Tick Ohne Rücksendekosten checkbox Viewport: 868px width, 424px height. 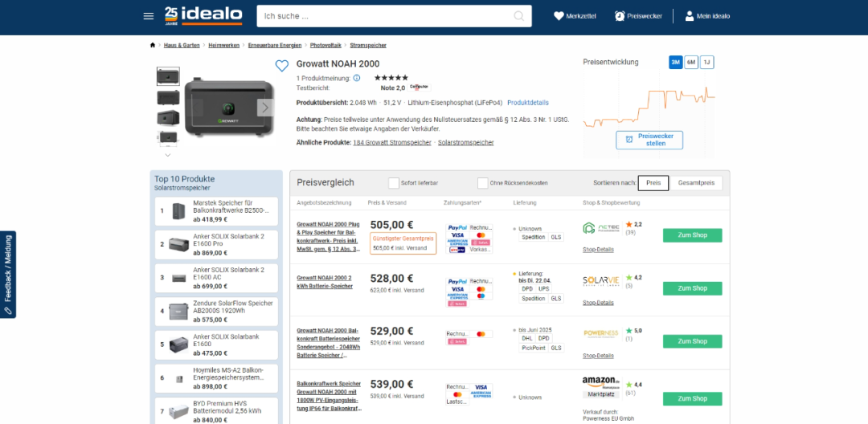[483, 183]
